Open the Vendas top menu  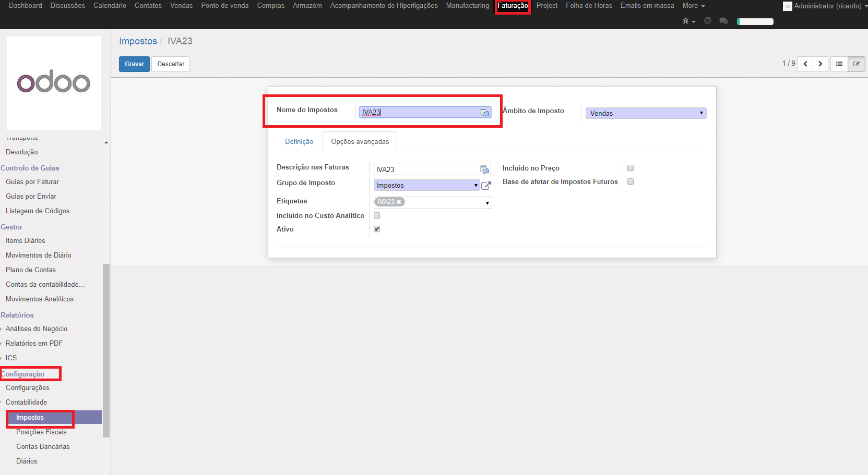click(181, 6)
